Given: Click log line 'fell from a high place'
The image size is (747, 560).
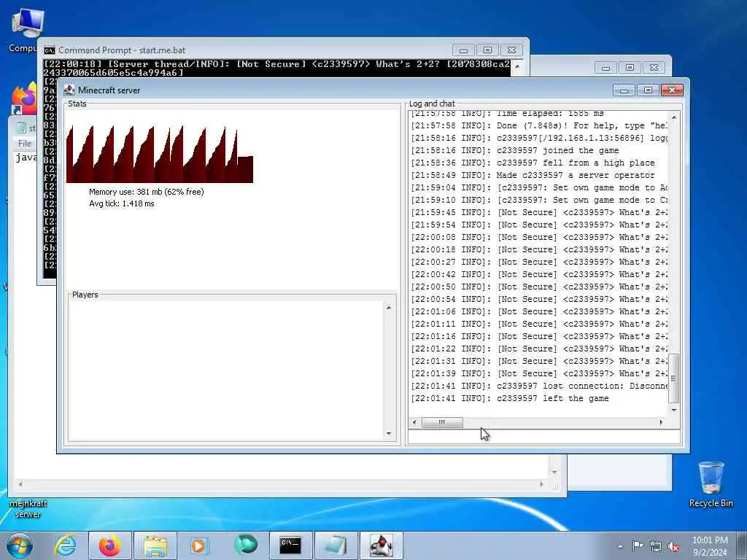Looking at the screenshot, I should tap(533, 163).
